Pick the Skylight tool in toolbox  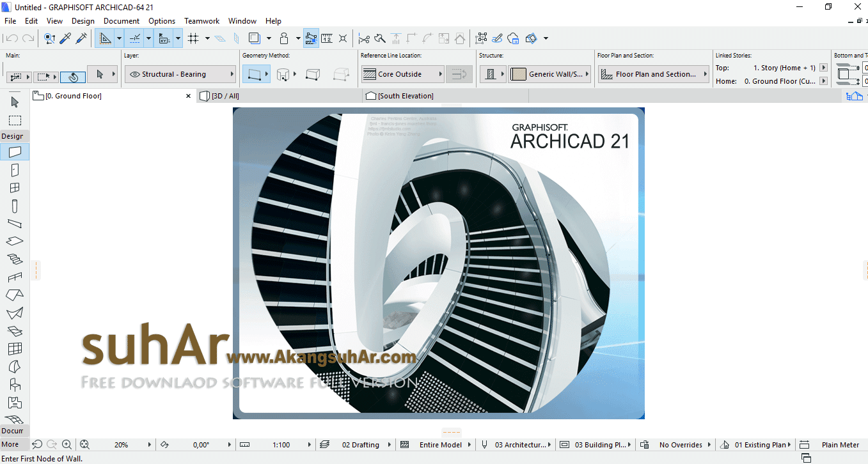point(15,331)
